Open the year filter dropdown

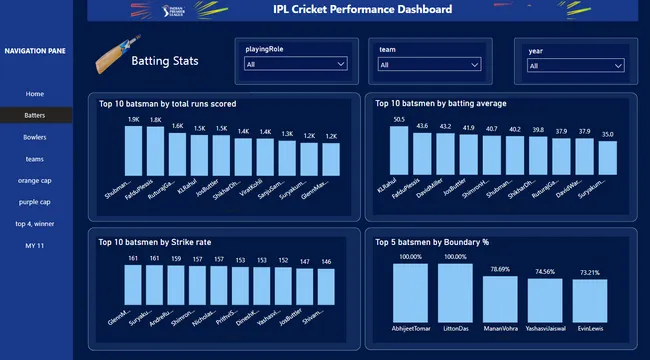pyautogui.click(x=576, y=66)
